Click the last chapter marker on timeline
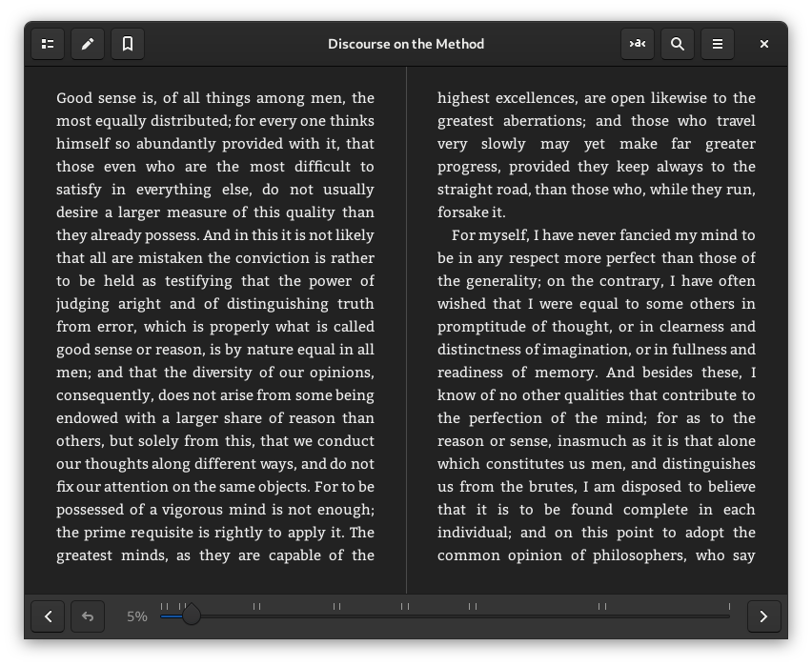 [729, 606]
